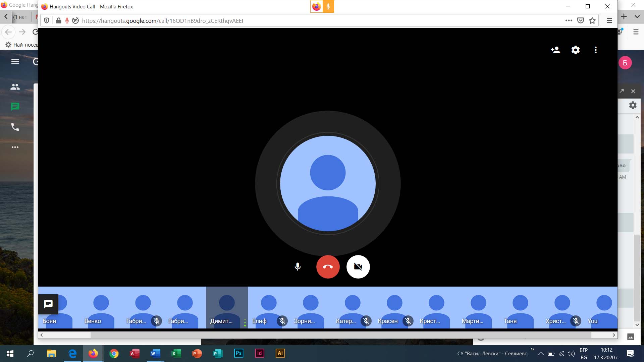The width and height of the screenshot is (644, 362).
Task: Click the site security lock icon
Action: click(x=59, y=20)
